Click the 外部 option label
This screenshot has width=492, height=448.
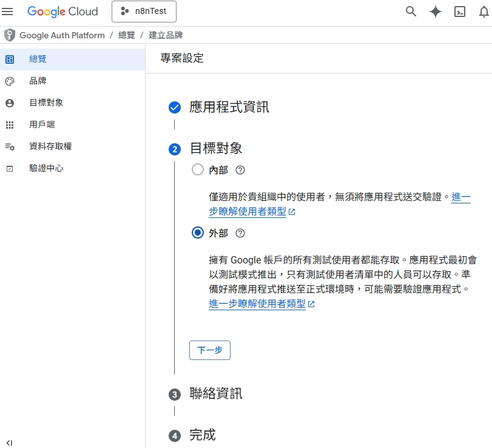218,233
